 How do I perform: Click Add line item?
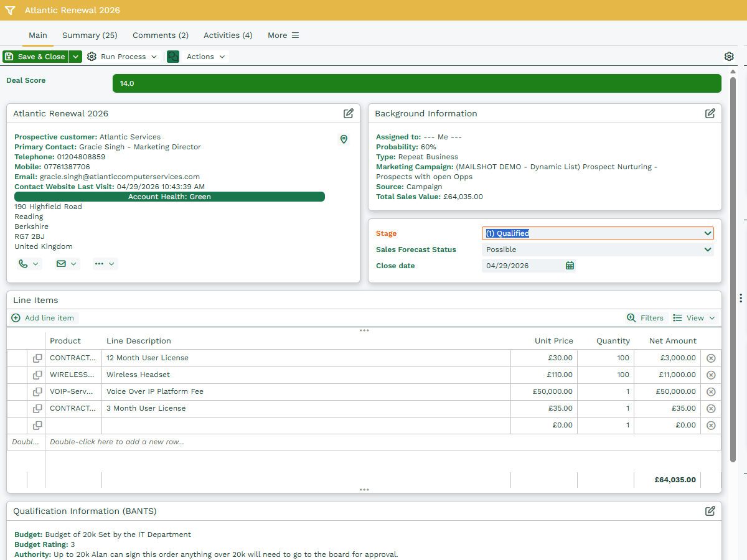43,318
